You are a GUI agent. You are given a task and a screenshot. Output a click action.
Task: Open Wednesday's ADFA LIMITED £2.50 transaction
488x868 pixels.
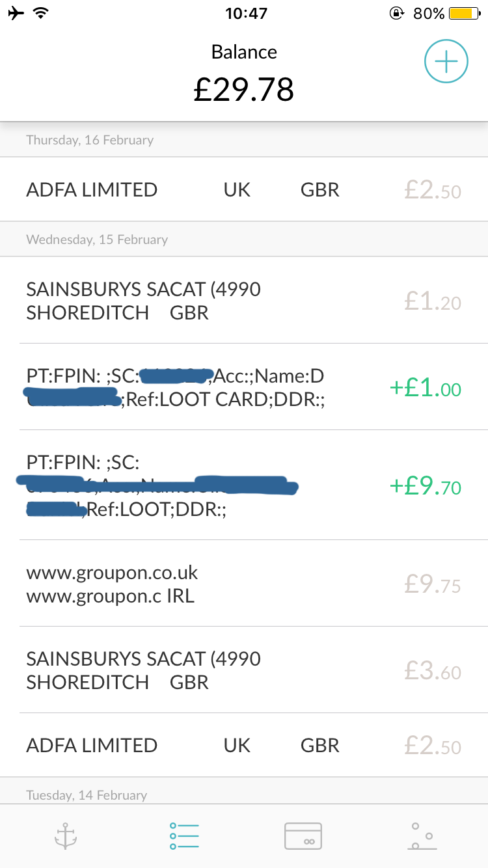click(x=244, y=745)
